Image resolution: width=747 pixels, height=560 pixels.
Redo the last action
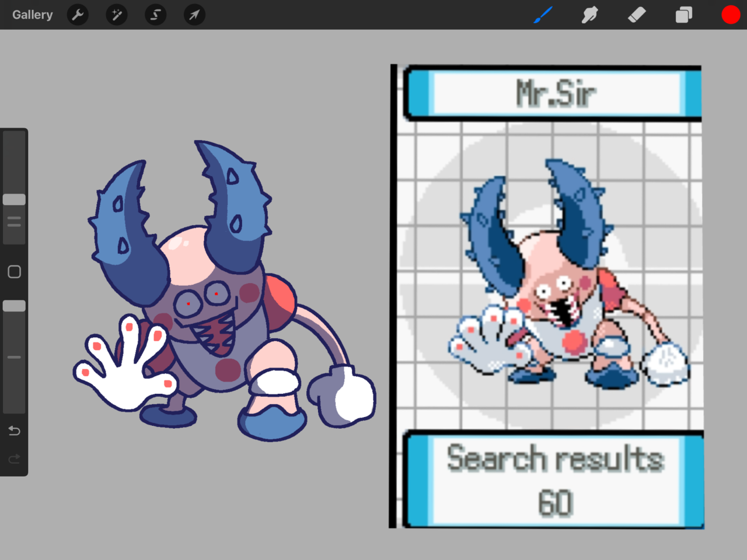pos(14,459)
